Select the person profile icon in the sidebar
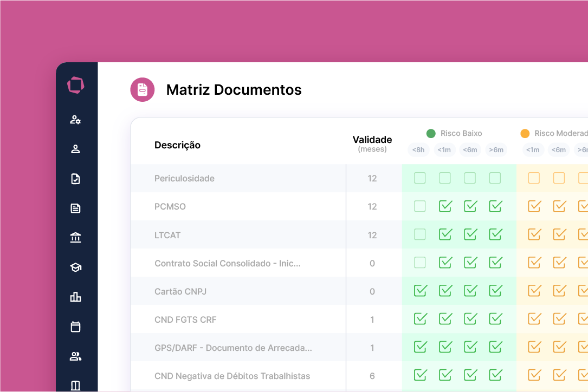Screen dimensions: 588x392 coord(75,149)
